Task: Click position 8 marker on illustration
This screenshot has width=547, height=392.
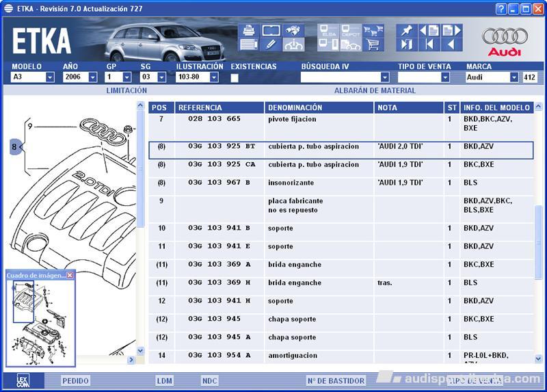Action: point(15,146)
